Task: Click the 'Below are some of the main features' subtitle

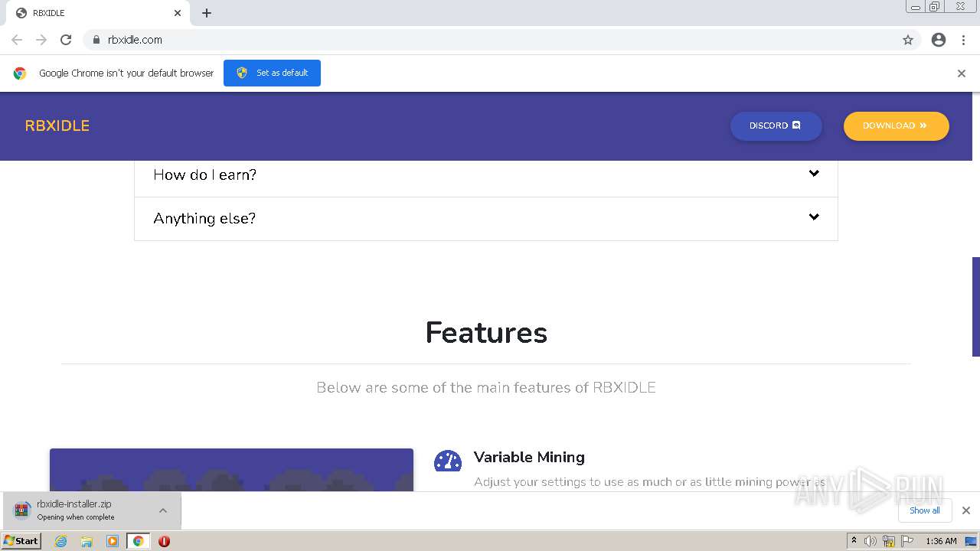Action: coord(486,387)
